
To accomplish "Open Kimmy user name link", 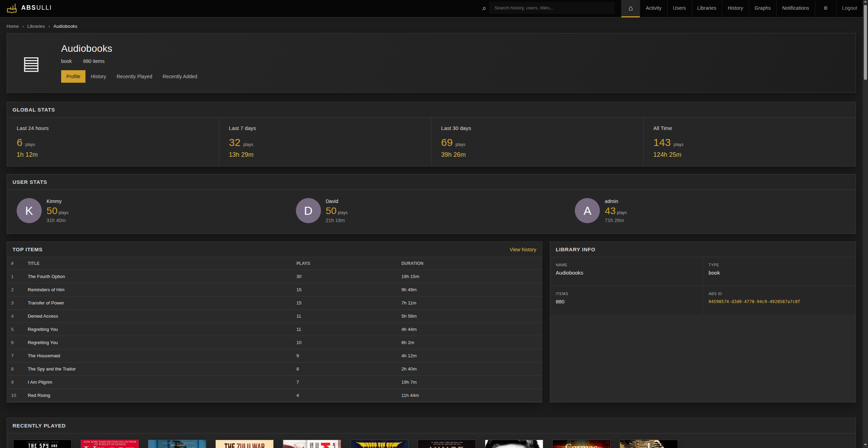I will pyautogui.click(x=54, y=201).
